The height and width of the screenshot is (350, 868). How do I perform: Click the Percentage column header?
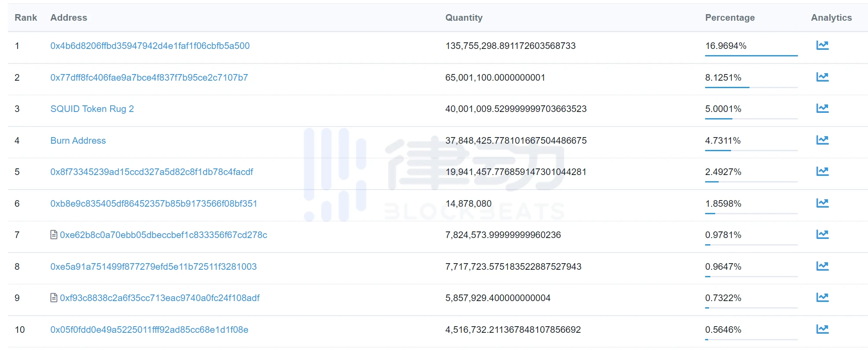[x=730, y=18]
